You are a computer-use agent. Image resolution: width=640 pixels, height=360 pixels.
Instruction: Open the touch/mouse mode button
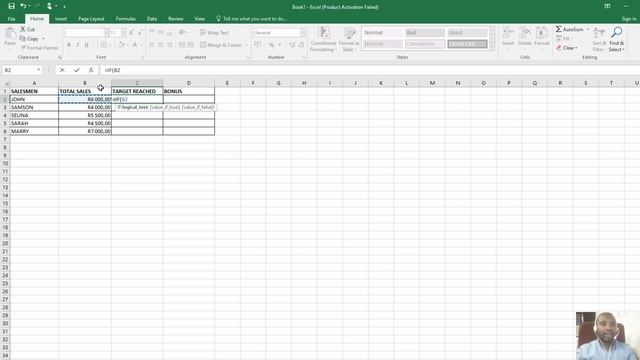(49, 6)
